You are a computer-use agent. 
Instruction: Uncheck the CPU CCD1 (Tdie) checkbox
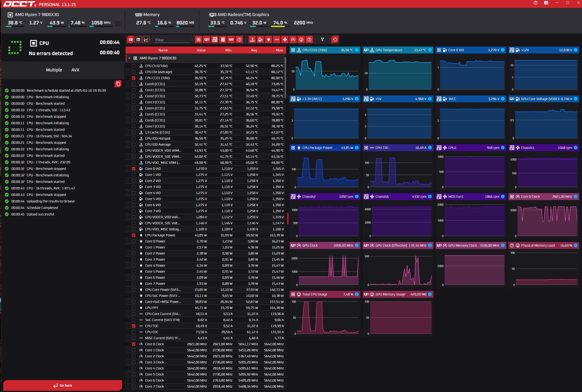point(134,78)
